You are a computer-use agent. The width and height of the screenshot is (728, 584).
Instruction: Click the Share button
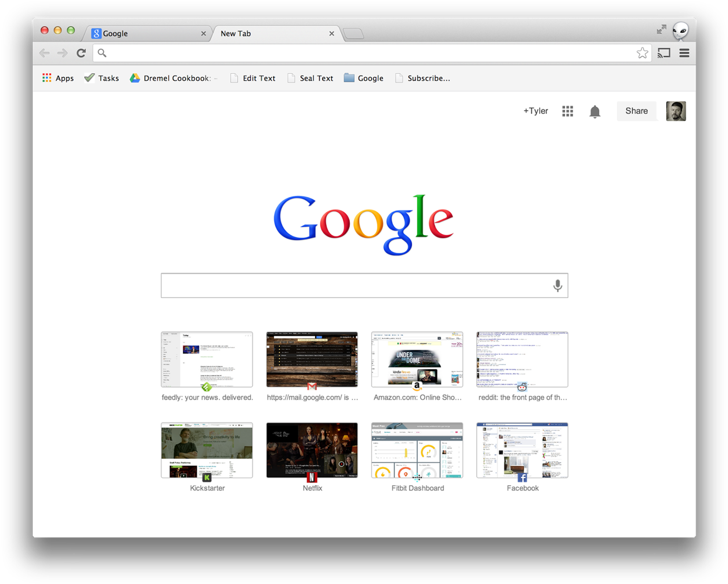(x=636, y=111)
